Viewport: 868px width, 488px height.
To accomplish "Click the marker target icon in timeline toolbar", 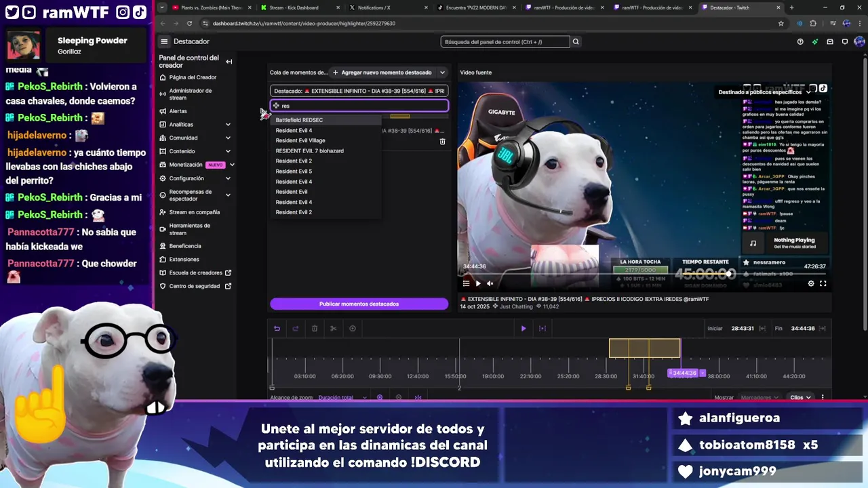I will coord(353,329).
